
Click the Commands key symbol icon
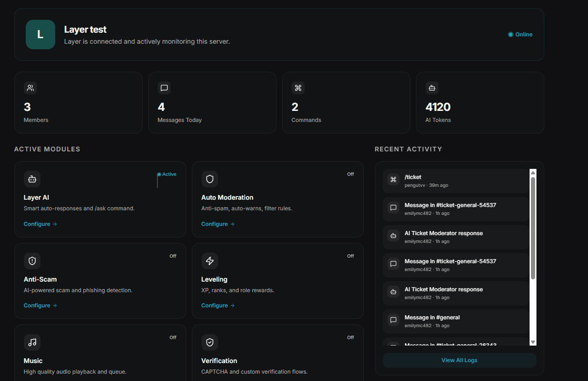pos(298,88)
